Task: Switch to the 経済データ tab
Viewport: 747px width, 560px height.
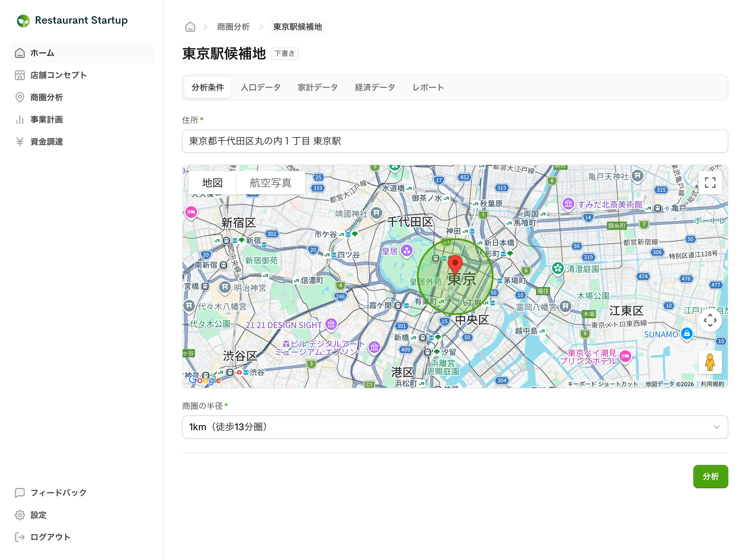Action: [375, 87]
